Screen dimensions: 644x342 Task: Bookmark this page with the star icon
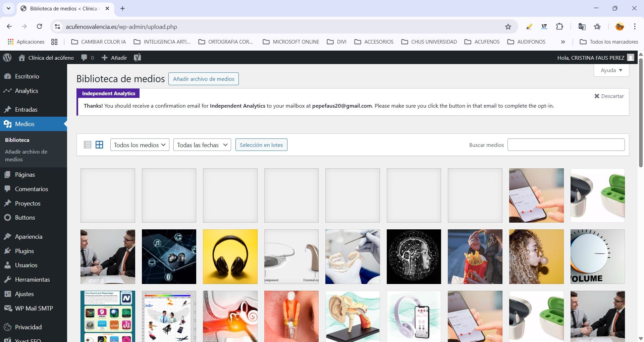point(508,26)
